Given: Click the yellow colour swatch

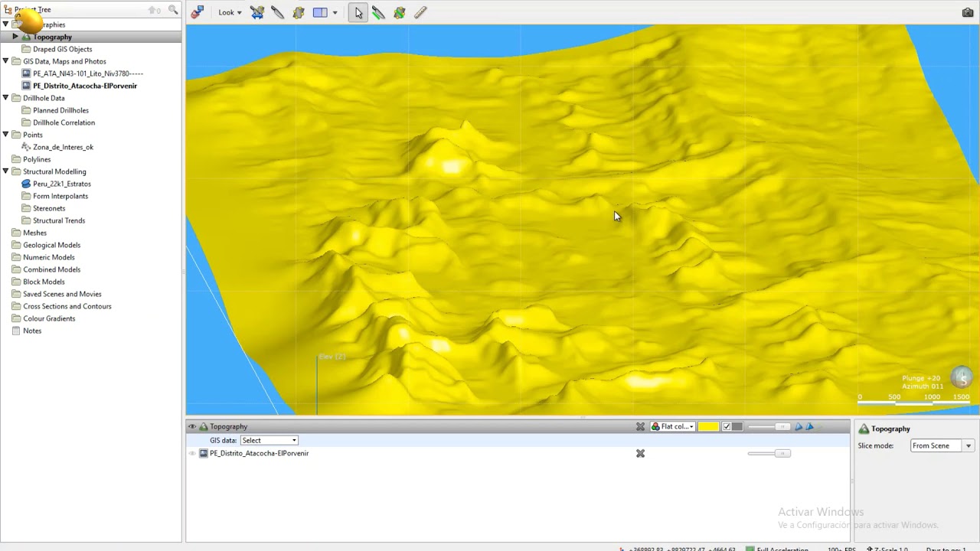Looking at the screenshot, I should tap(708, 426).
